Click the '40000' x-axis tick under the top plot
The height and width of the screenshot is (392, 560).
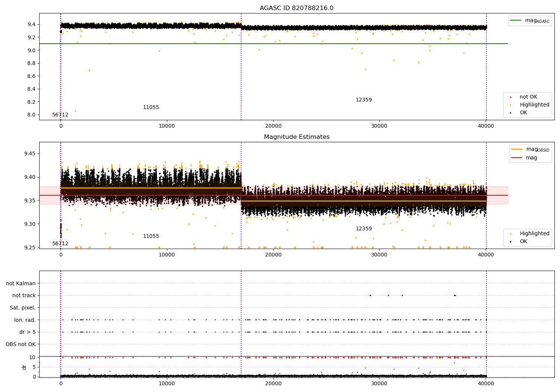486,126
